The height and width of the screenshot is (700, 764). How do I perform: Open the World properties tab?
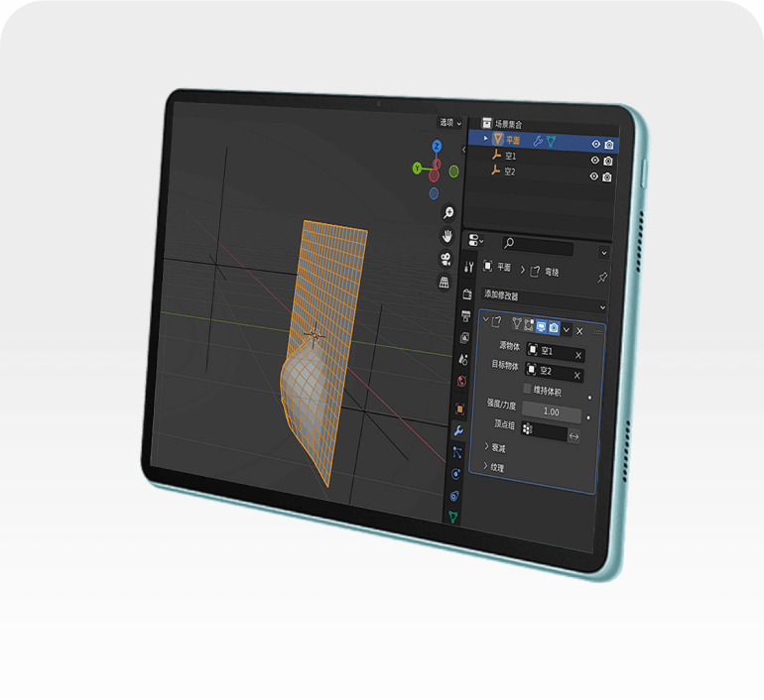click(462, 381)
